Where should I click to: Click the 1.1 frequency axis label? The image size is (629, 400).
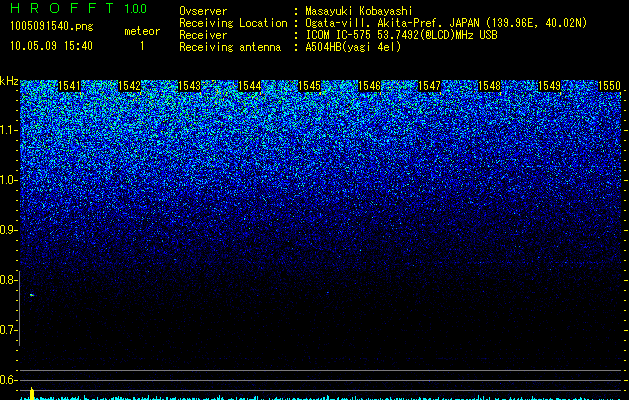[8, 130]
